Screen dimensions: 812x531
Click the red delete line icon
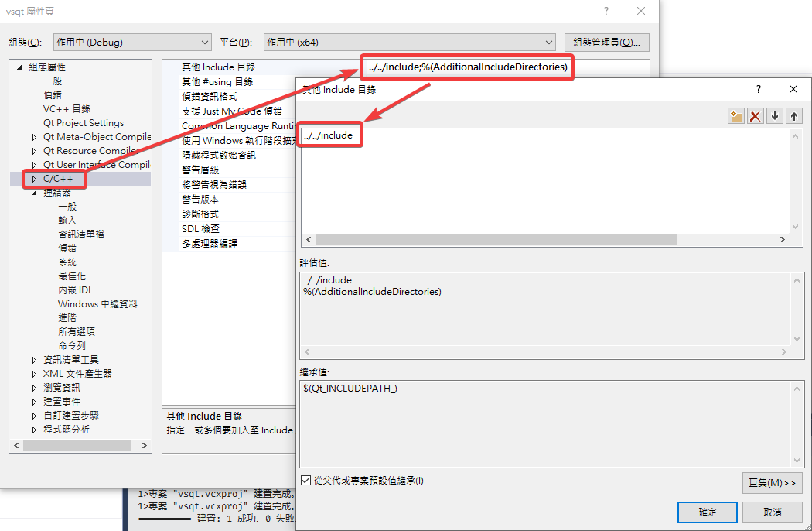click(x=756, y=116)
